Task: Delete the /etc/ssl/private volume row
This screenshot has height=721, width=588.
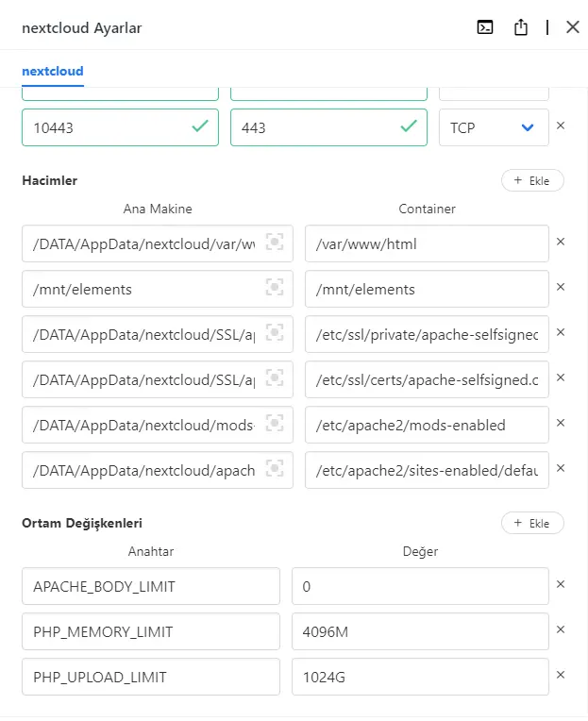Action: [561, 332]
